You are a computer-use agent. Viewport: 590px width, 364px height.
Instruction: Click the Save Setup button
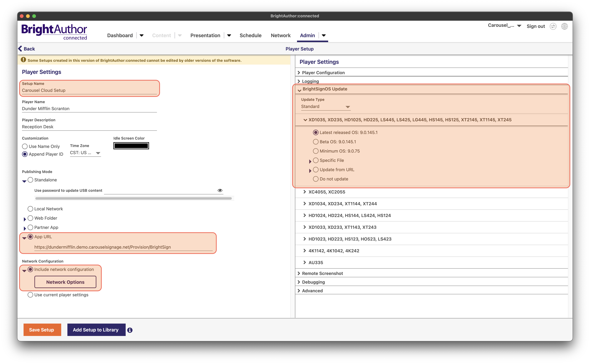coord(42,330)
